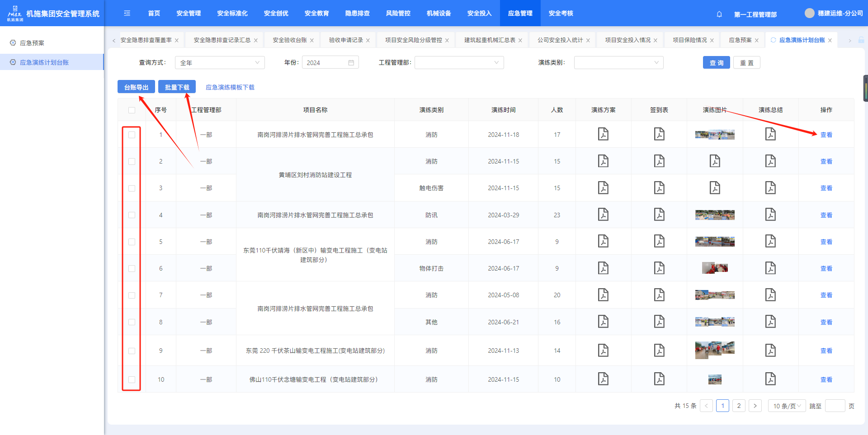This screenshot has height=435, width=868.
Task: Switch to the 项目保险情况 tab
Action: pos(689,40)
